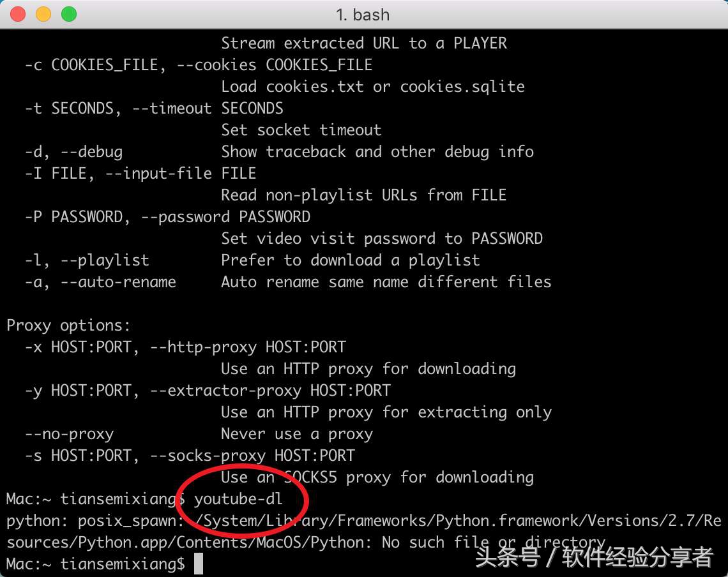Viewport: 728px width, 577px height.
Task: Click 'Show traceback and other debug info'
Action: coord(377,152)
